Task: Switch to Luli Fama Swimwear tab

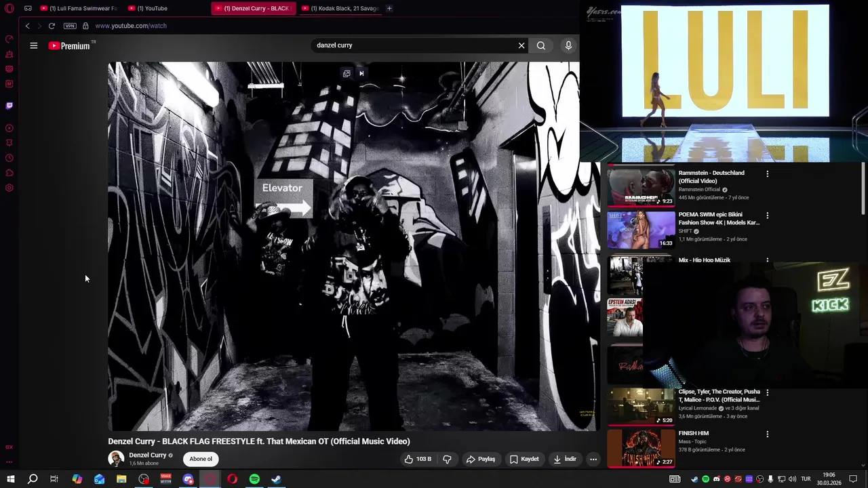Action: pyautogui.click(x=79, y=8)
